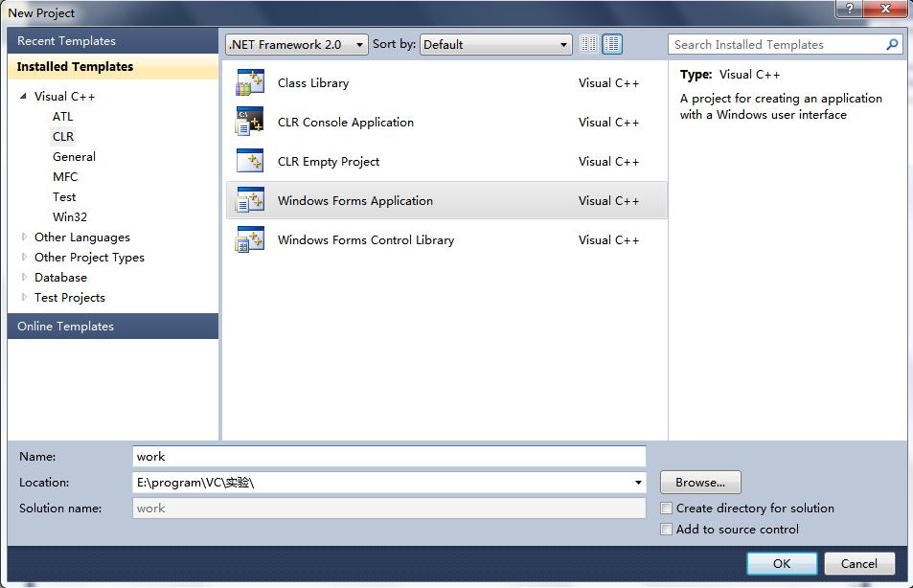Expand the Other Languages node

click(24, 237)
